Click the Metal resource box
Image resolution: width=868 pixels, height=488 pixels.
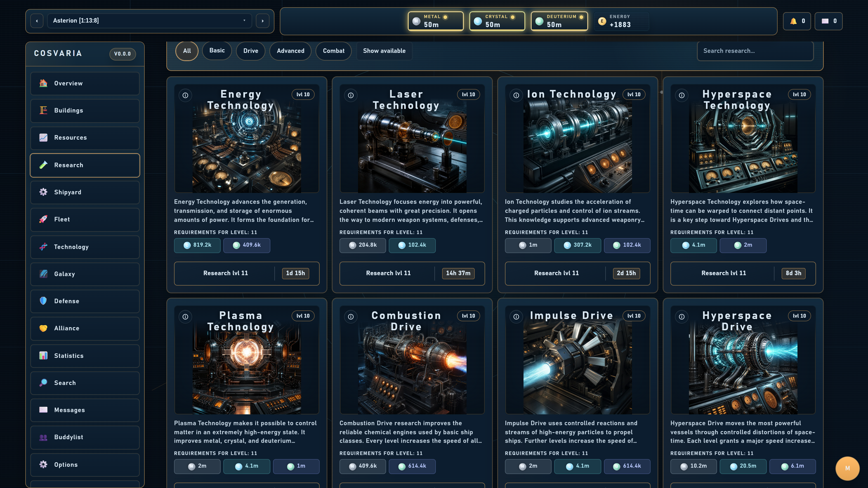(x=436, y=21)
